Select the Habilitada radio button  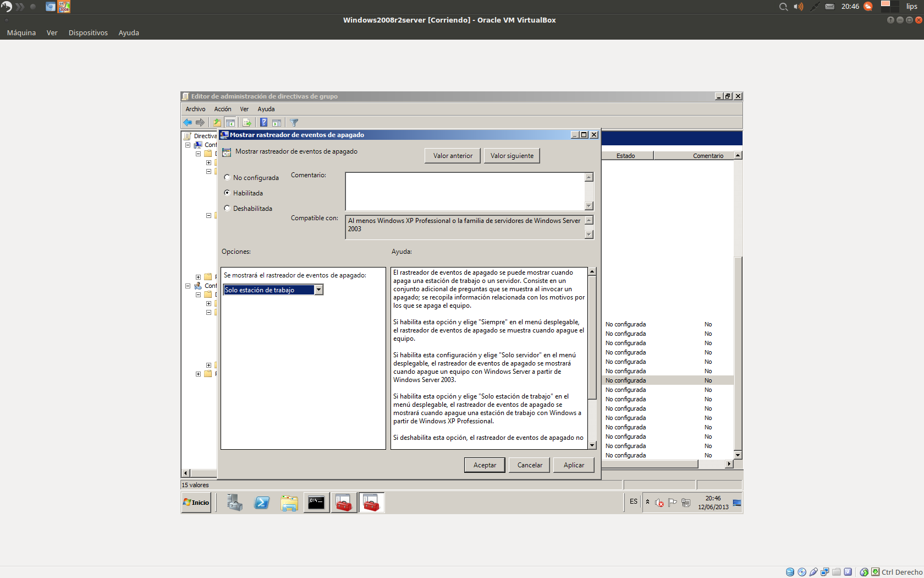click(x=227, y=193)
